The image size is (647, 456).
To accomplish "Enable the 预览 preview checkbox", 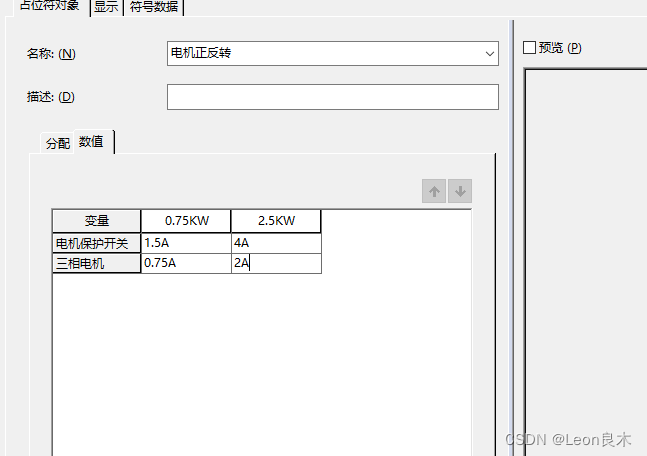I will tap(530, 48).
